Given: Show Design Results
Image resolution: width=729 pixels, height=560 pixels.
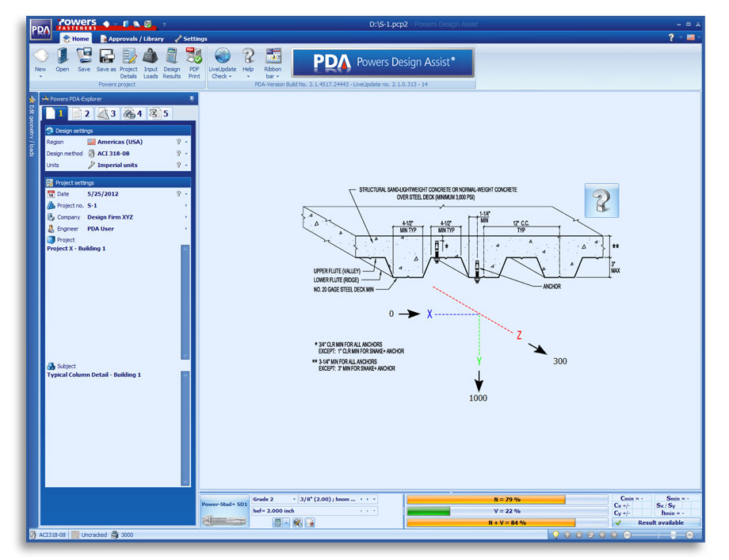Looking at the screenshot, I should 172,57.
